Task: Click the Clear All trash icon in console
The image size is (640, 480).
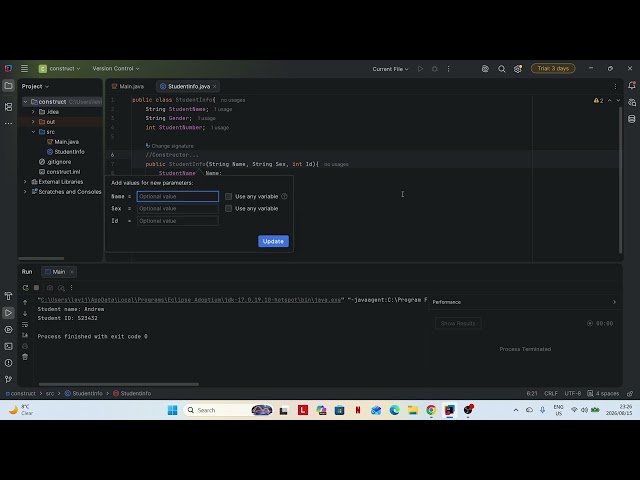Action: click(x=25, y=357)
